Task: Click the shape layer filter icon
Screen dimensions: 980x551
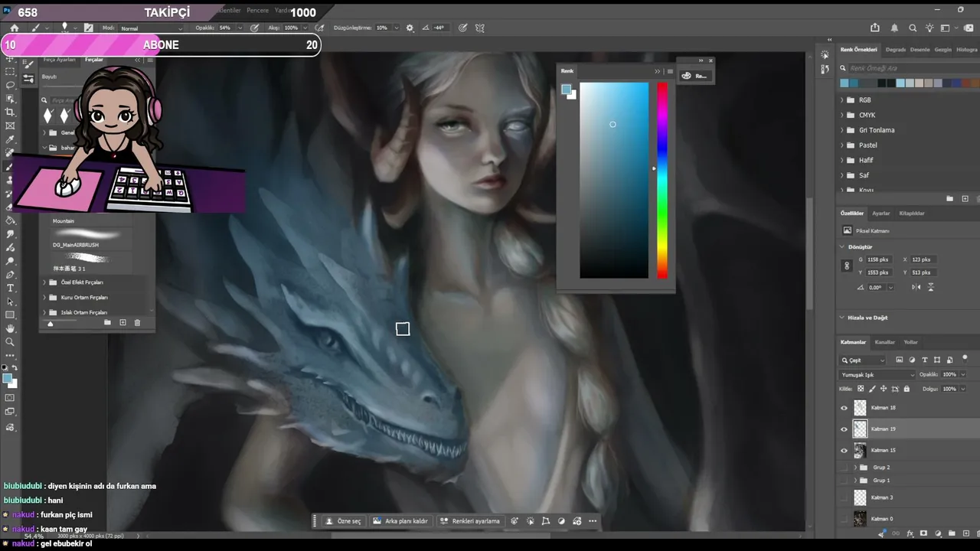Action: pyautogui.click(x=936, y=360)
